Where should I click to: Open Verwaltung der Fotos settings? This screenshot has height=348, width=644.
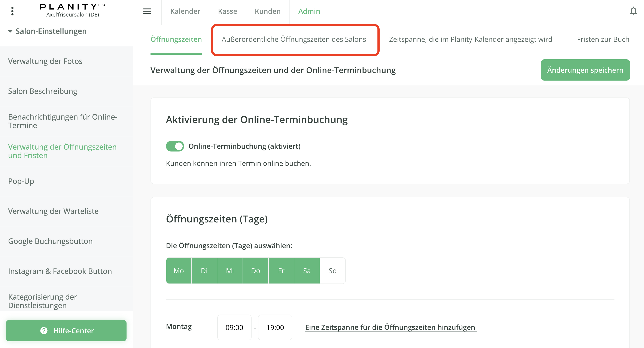tap(45, 61)
